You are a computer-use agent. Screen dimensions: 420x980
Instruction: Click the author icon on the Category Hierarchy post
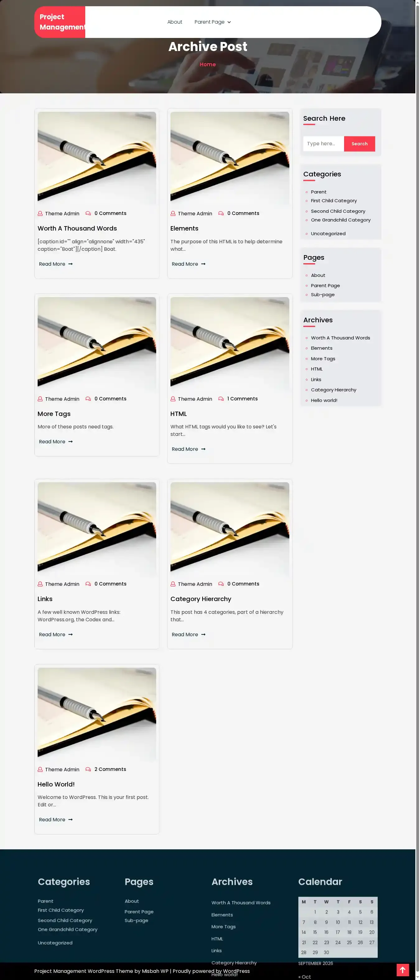click(173, 584)
